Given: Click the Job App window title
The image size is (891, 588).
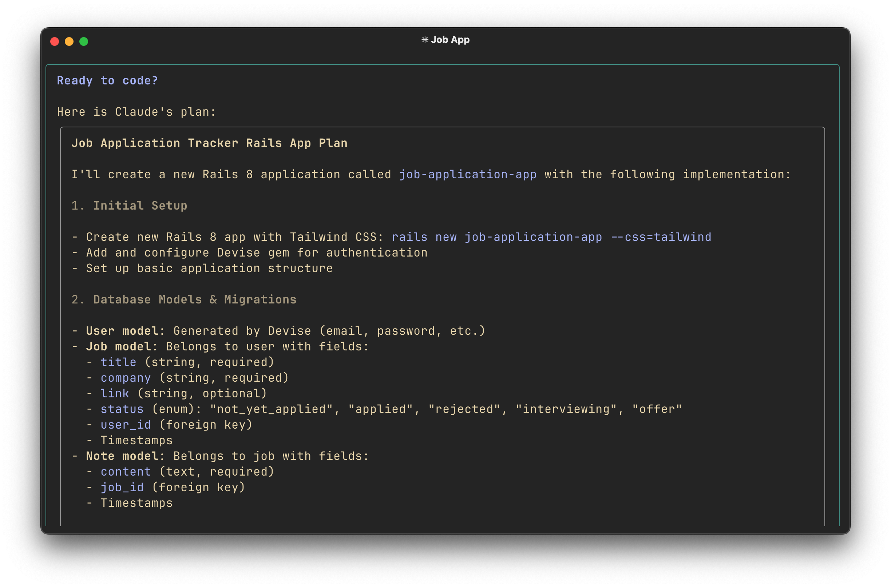Looking at the screenshot, I should click(x=450, y=40).
